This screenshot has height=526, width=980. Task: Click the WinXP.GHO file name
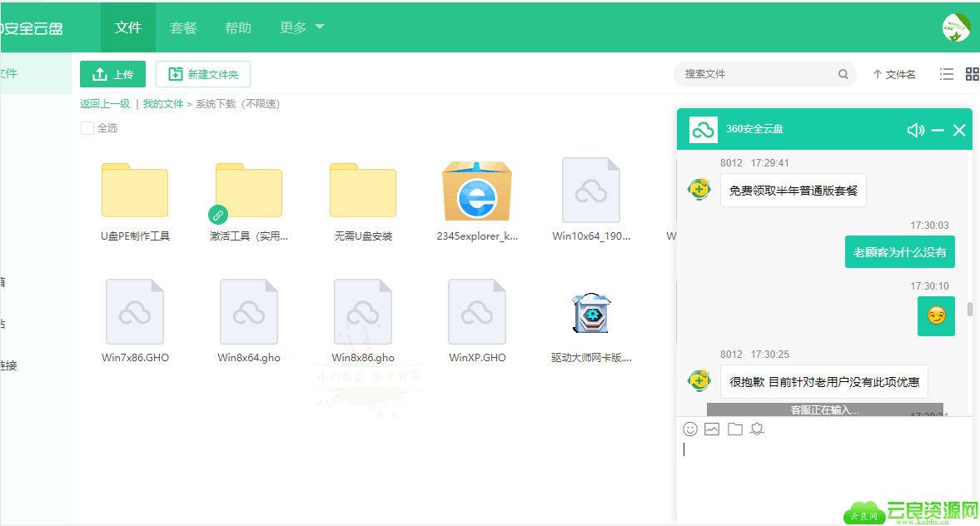tap(477, 358)
